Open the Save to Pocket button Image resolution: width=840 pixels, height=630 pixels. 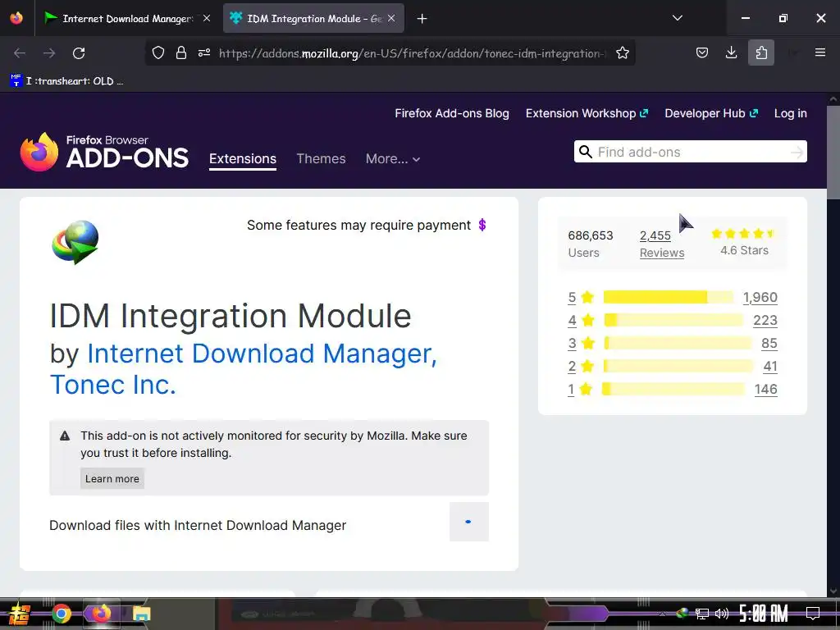(x=702, y=52)
